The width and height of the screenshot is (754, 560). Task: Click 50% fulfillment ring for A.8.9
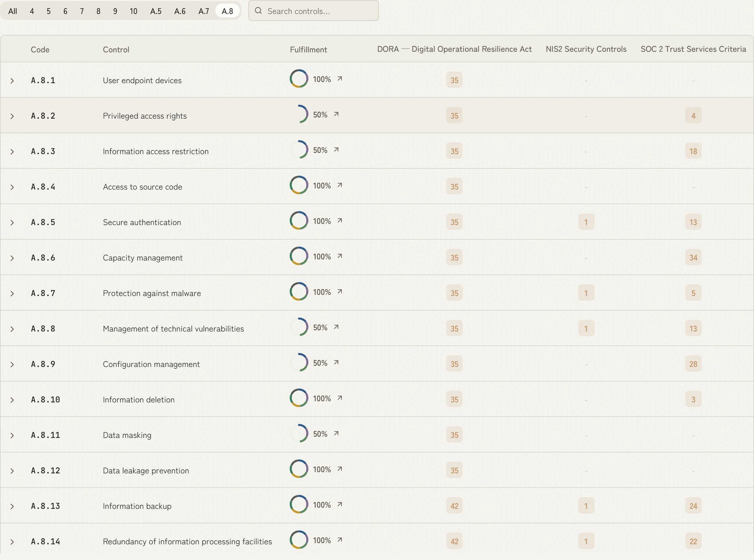click(x=299, y=362)
